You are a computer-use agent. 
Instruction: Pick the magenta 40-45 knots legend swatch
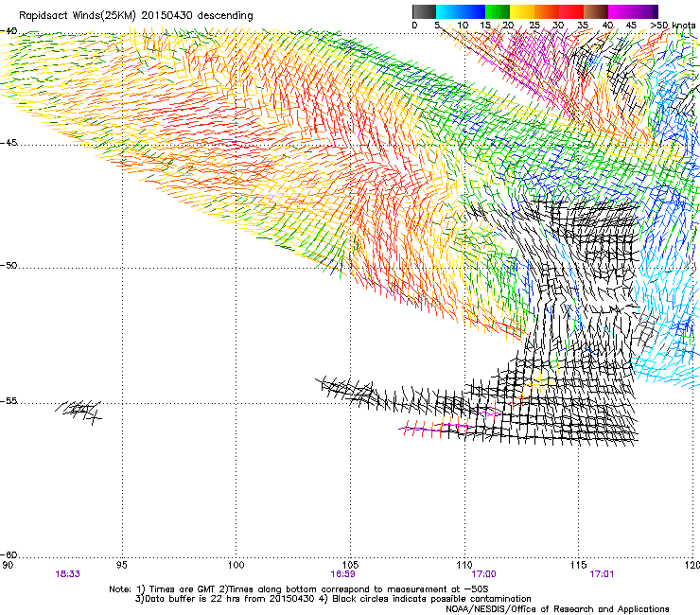[x=621, y=11]
